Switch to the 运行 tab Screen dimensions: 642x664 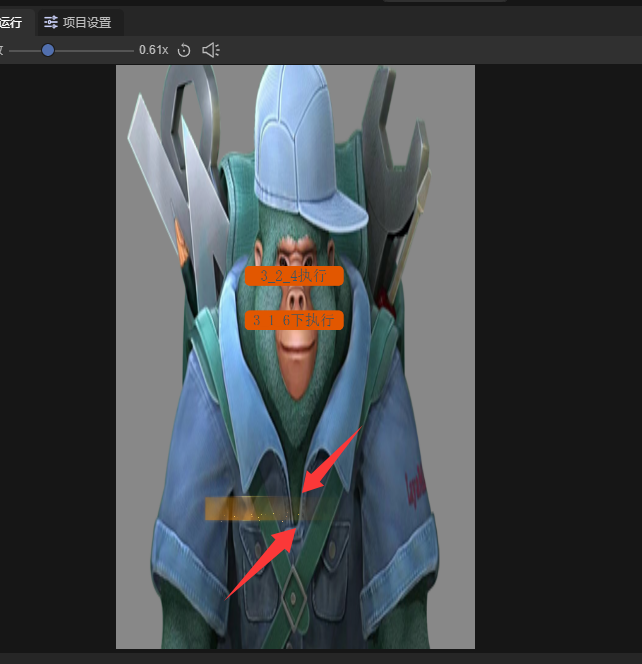pyautogui.click(x=12, y=22)
